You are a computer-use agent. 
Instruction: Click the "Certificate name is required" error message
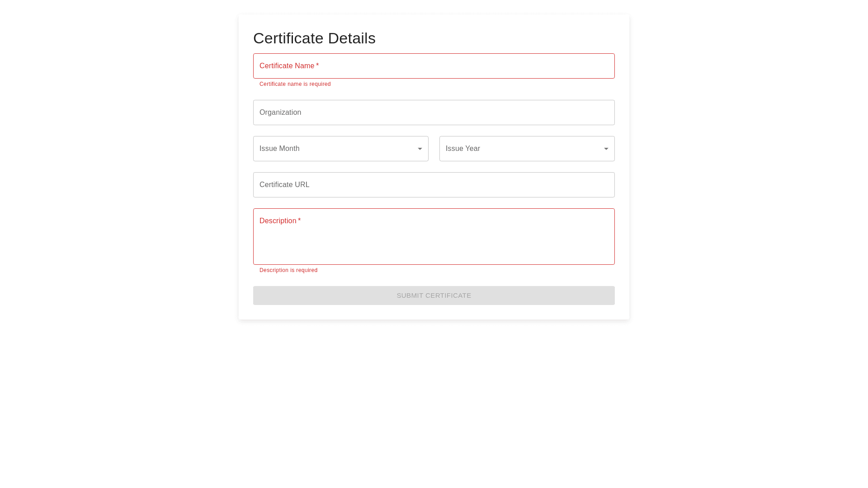pos(295,84)
